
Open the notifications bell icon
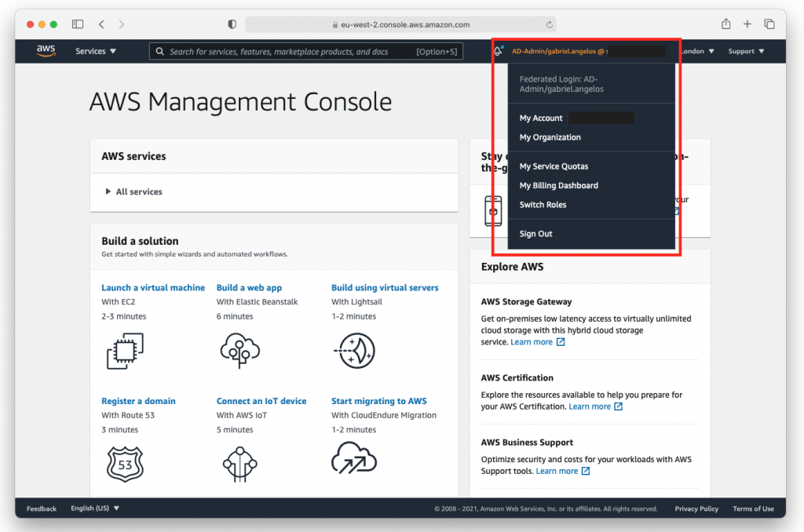tap(498, 51)
